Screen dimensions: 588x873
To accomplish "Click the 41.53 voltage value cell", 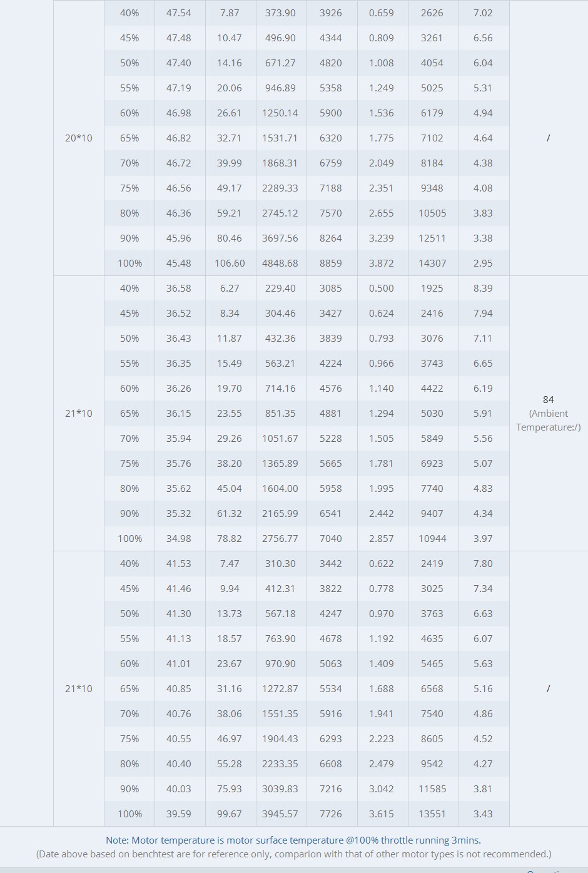I will 179,563.
